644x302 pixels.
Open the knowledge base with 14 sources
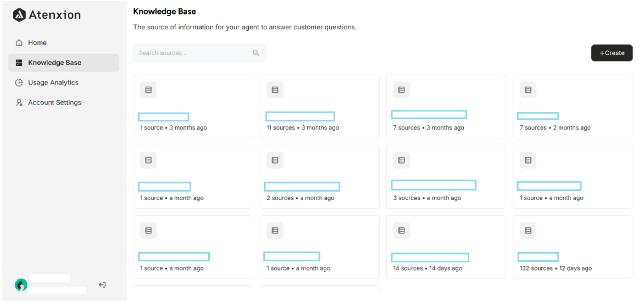click(x=446, y=247)
